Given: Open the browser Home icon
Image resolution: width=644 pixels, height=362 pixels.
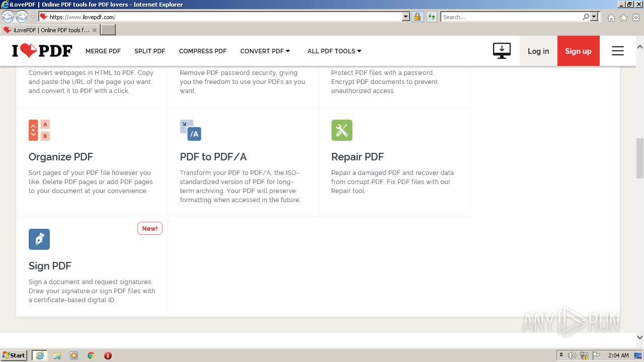Looking at the screenshot, I should point(611,18).
